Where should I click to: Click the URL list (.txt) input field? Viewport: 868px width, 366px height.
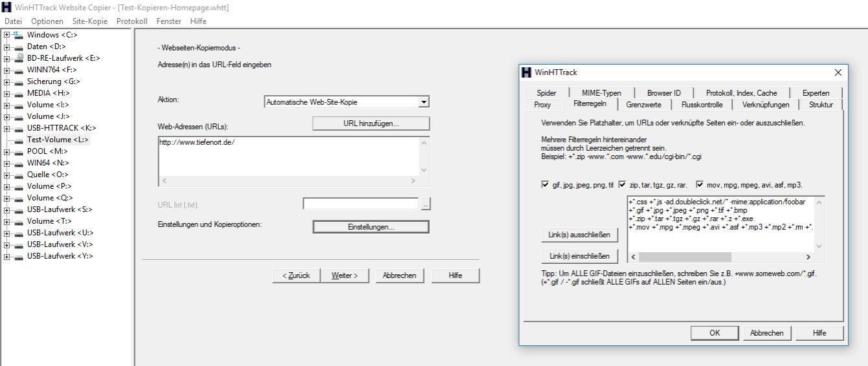coord(361,204)
